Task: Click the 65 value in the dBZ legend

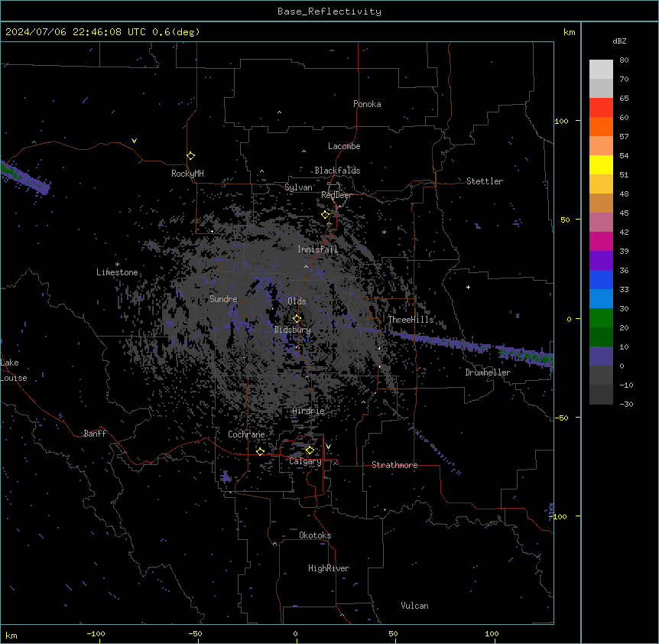Action: 624,98
